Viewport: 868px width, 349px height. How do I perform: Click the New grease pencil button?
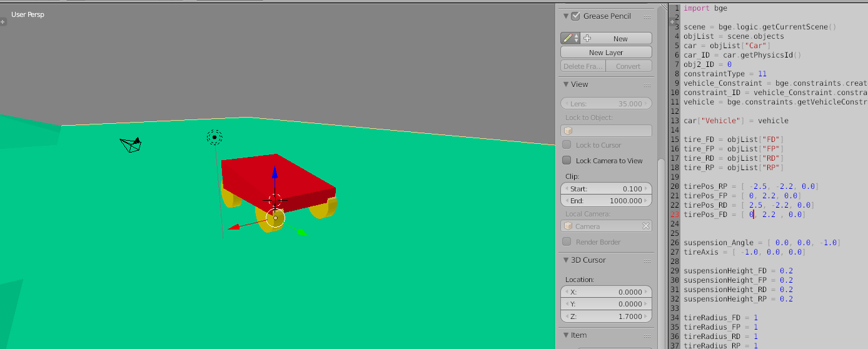(x=616, y=38)
